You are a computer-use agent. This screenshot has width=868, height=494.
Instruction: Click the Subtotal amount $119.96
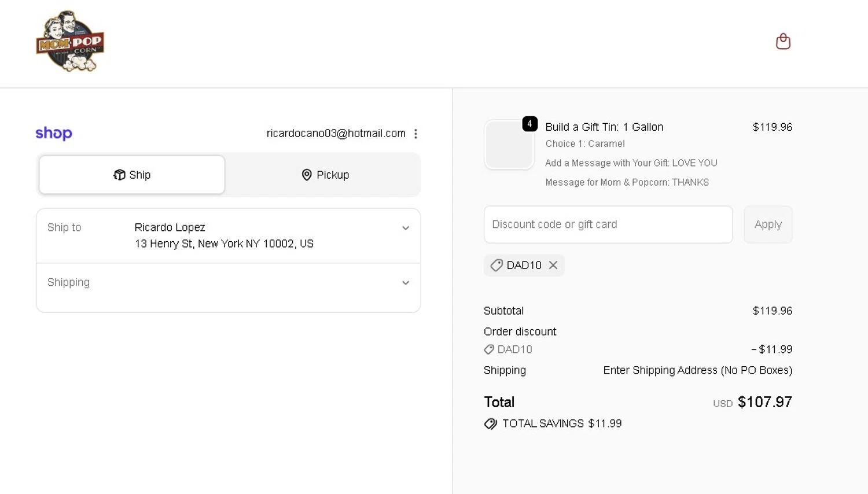tap(772, 311)
